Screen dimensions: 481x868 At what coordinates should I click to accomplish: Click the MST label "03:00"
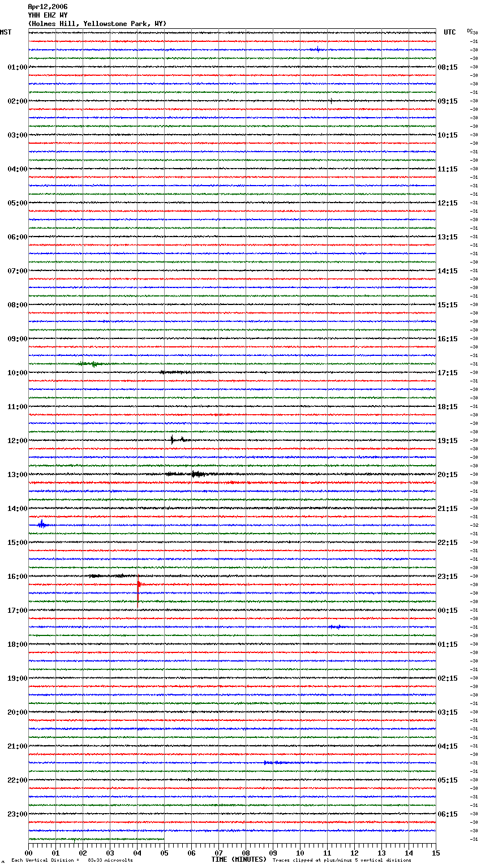(18, 135)
